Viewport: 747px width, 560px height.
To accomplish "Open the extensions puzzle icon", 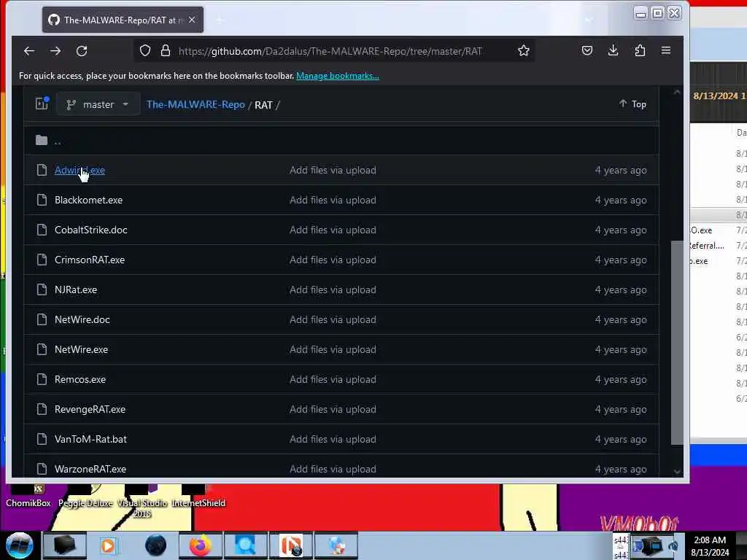I will (640, 50).
